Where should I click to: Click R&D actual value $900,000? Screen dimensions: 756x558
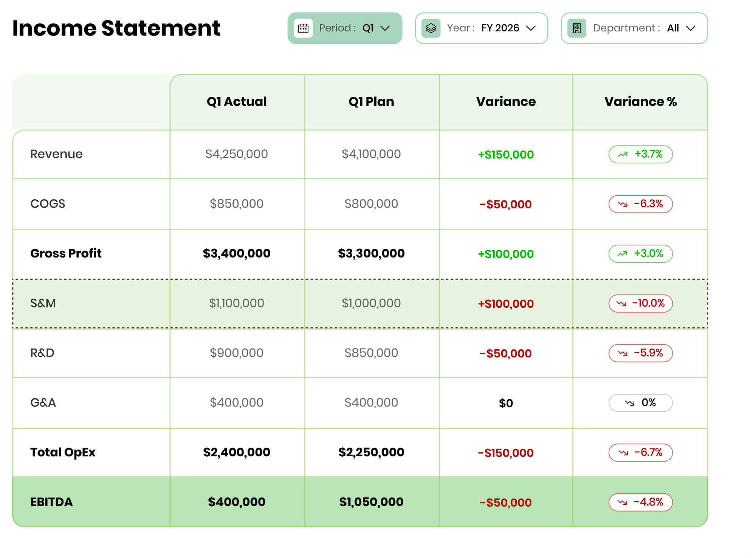(x=237, y=353)
